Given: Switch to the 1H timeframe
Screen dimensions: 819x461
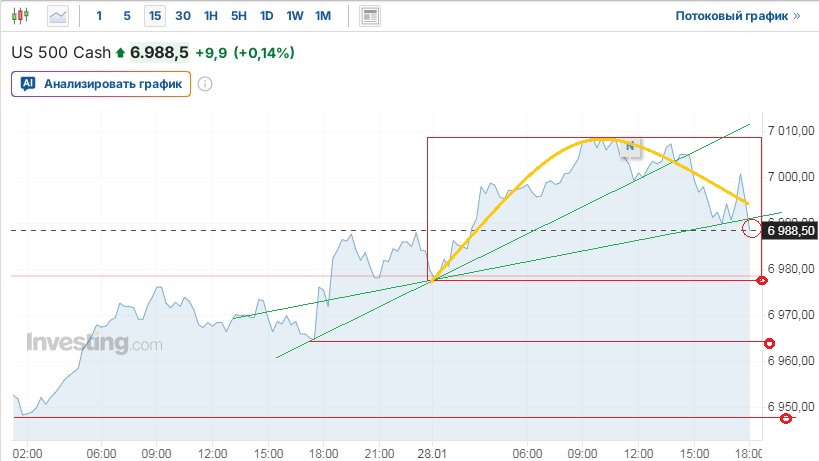Looking at the screenshot, I should click(x=210, y=16).
